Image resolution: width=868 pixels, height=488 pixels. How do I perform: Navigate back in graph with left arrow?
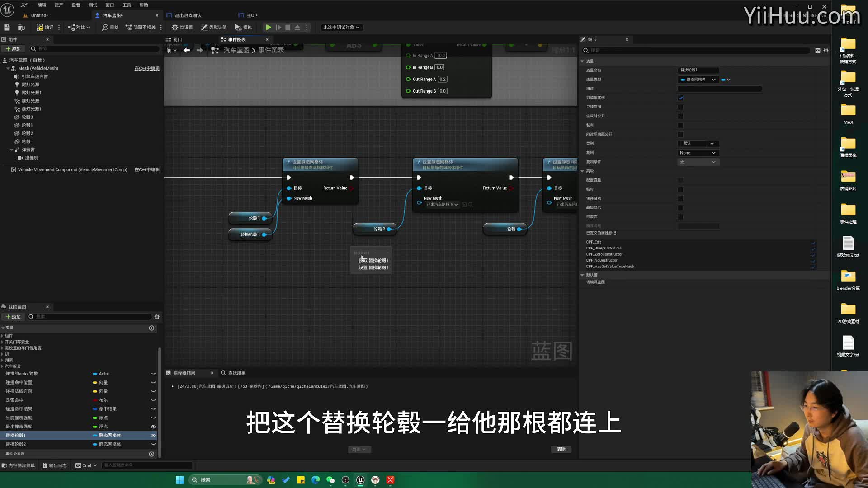tap(187, 50)
